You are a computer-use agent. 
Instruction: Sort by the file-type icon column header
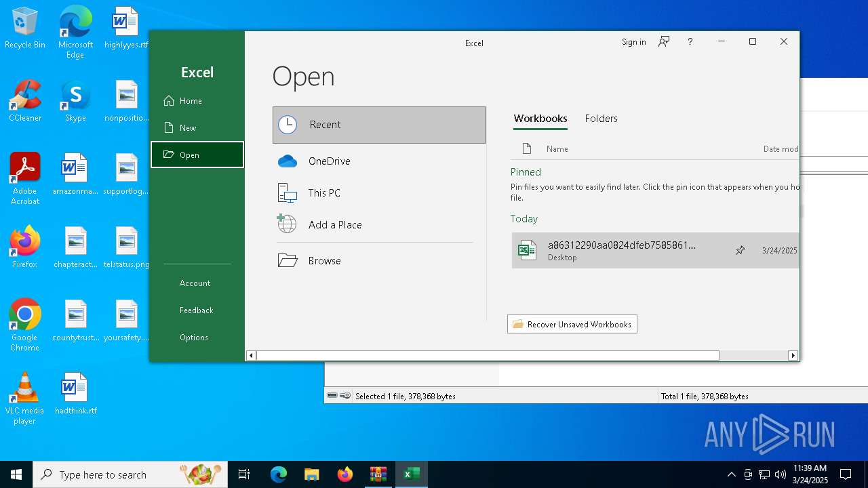(526, 148)
